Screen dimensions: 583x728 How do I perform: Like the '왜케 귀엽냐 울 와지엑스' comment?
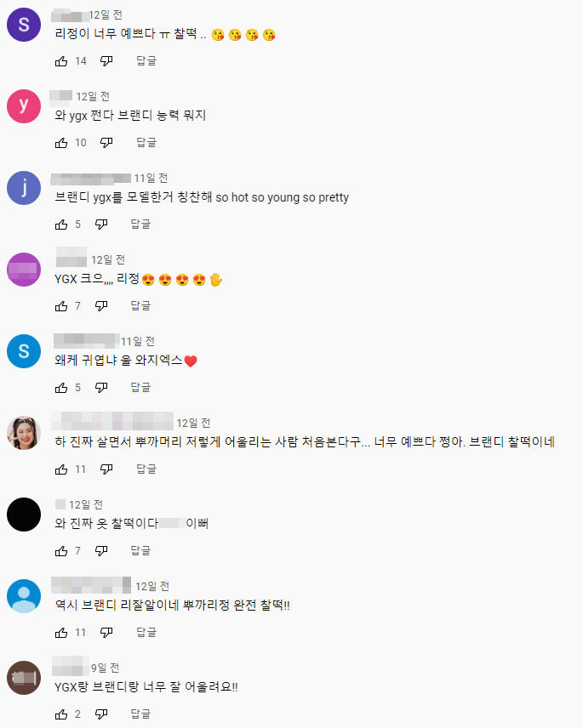(61, 388)
